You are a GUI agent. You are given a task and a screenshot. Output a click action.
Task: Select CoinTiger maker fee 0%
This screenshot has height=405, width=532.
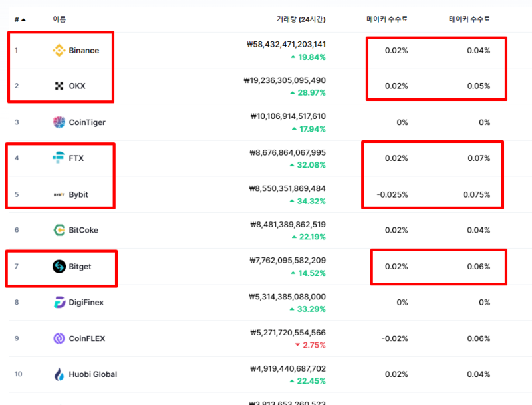coord(402,122)
